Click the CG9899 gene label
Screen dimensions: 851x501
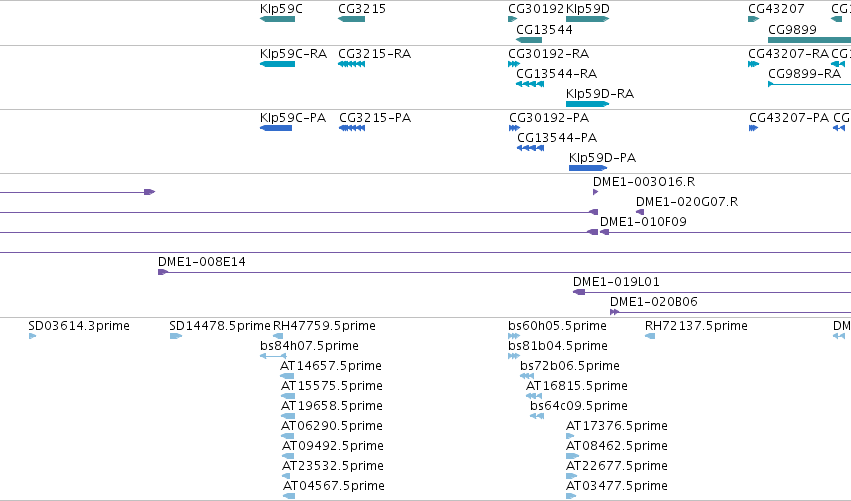[792, 29]
